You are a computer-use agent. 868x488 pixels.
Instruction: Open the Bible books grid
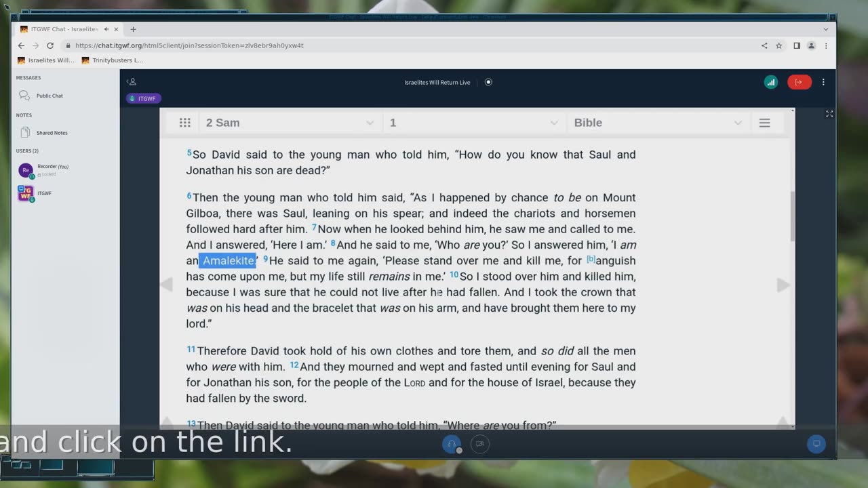tap(184, 123)
